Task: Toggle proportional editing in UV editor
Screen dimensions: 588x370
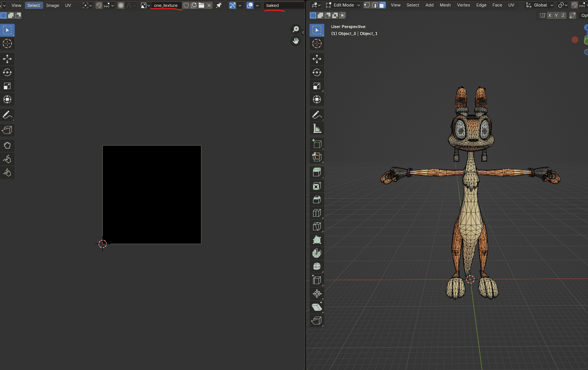Action: [x=121, y=5]
